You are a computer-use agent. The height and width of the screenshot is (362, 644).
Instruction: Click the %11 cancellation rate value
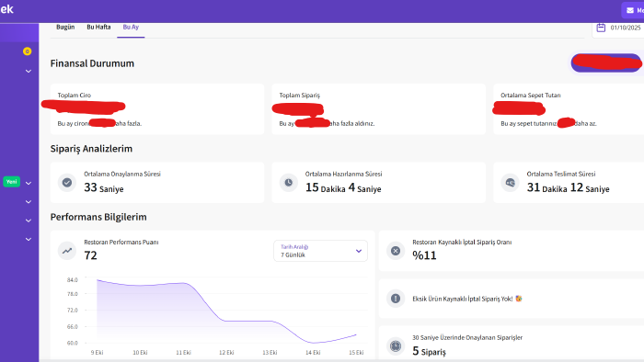tap(424, 255)
